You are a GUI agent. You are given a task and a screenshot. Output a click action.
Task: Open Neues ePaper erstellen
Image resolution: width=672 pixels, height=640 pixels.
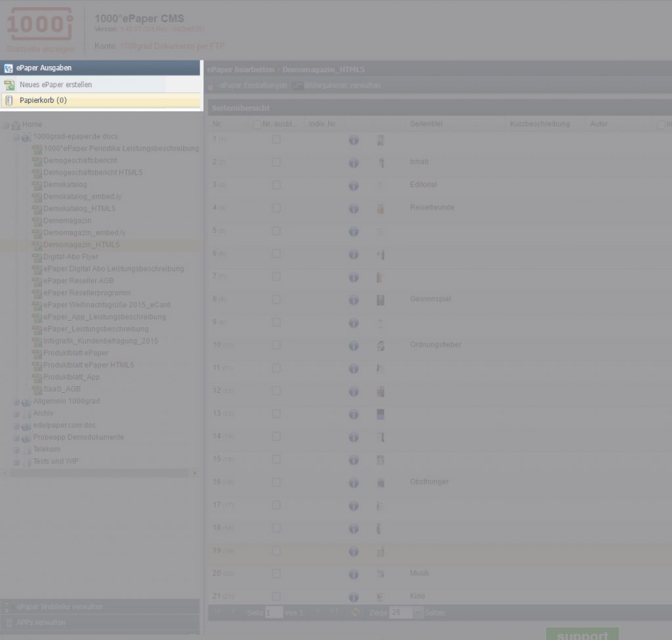tap(56, 85)
